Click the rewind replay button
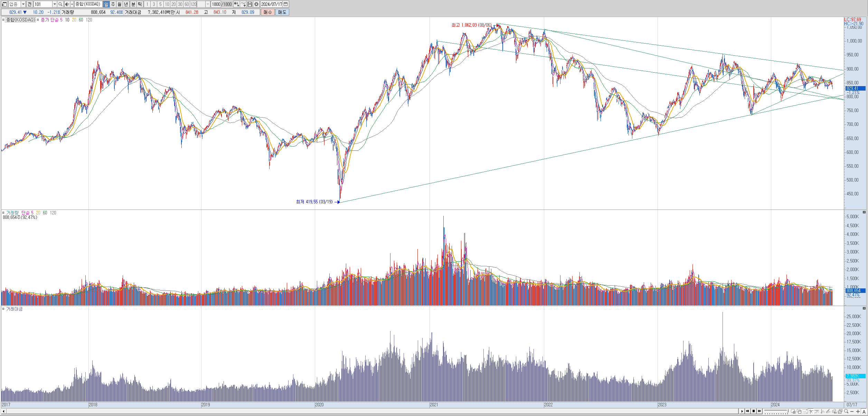This screenshot has height=416, width=868. (x=747, y=411)
